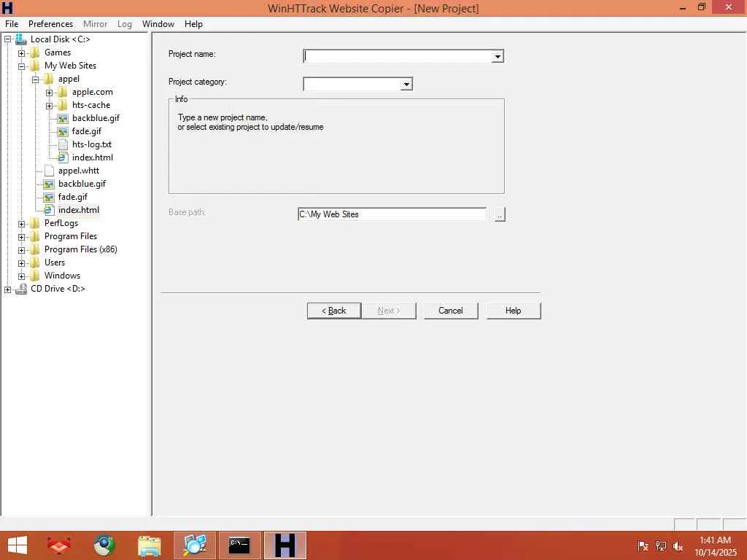Image resolution: width=747 pixels, height=560 pixels.
Task: Click the Cancel button
Action: coord(451,311)
